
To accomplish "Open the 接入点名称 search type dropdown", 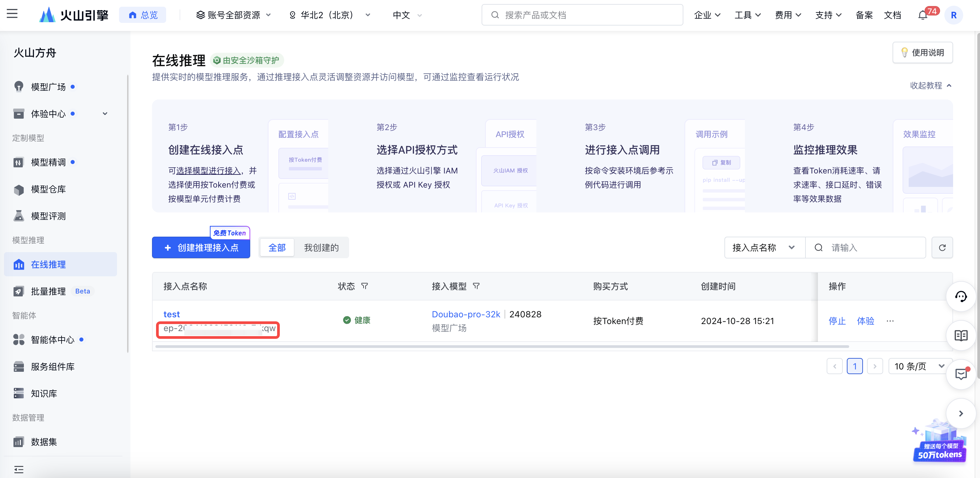I will pyautogui.click(x=765, y=248).
